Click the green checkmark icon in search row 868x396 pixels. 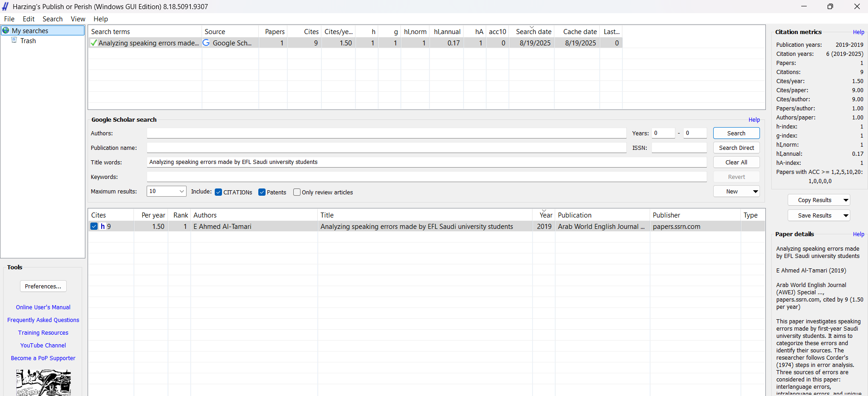click(94, 43)
